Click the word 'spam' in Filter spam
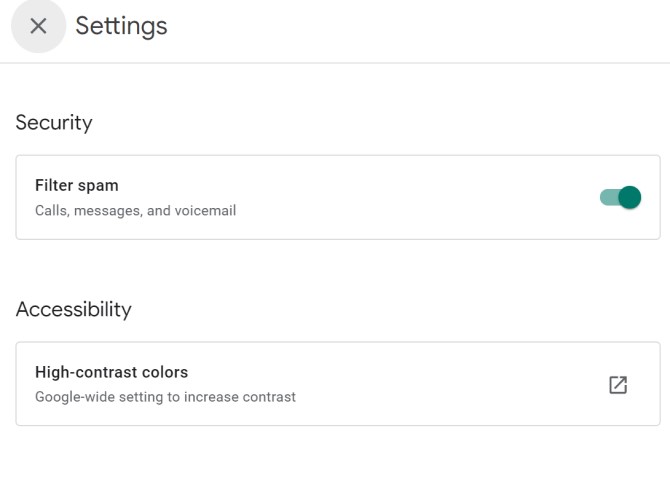 [98, 185]
